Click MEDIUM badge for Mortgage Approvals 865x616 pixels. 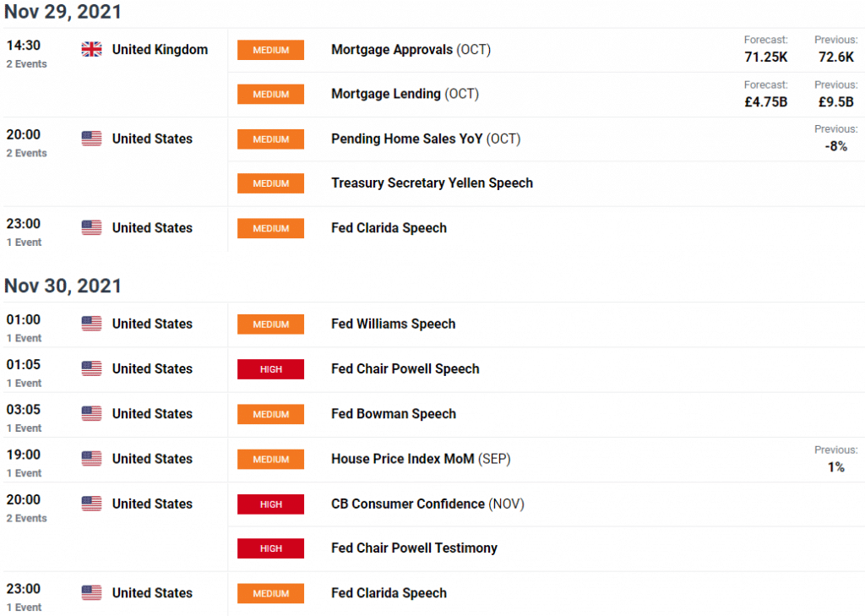[x=271, y=50]
